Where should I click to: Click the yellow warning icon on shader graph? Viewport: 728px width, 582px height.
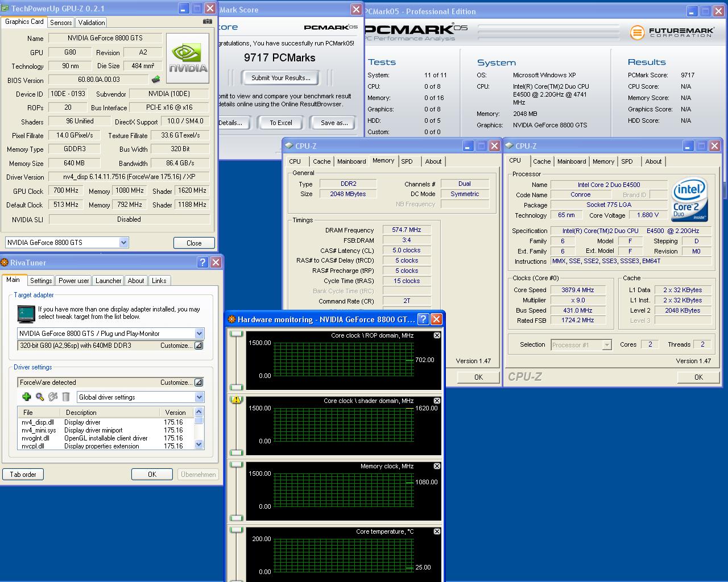pyautogui.click(x=236, y=400)
